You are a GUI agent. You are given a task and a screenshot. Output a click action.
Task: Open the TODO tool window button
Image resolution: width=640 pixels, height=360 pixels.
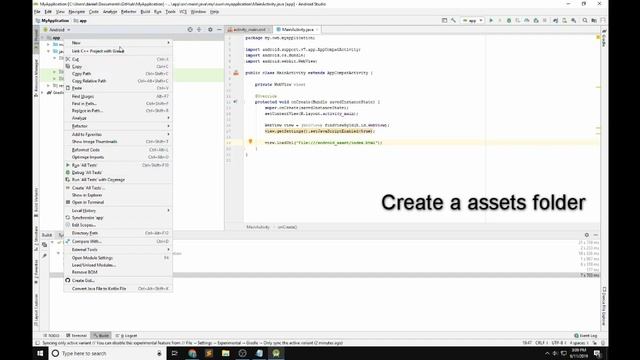click(x=51, y=336)
